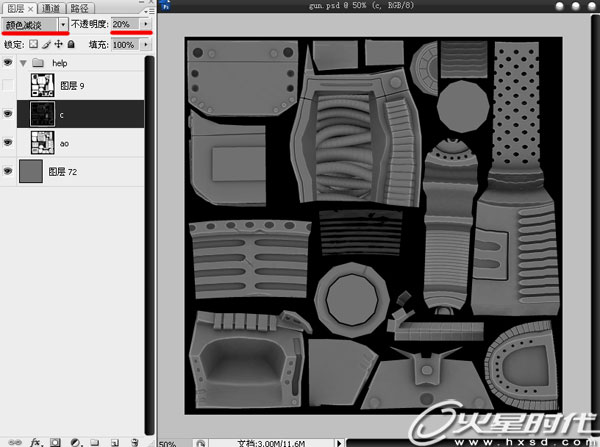
Task: Lock image pixels brush icon
Action: [x=46, y=44]
